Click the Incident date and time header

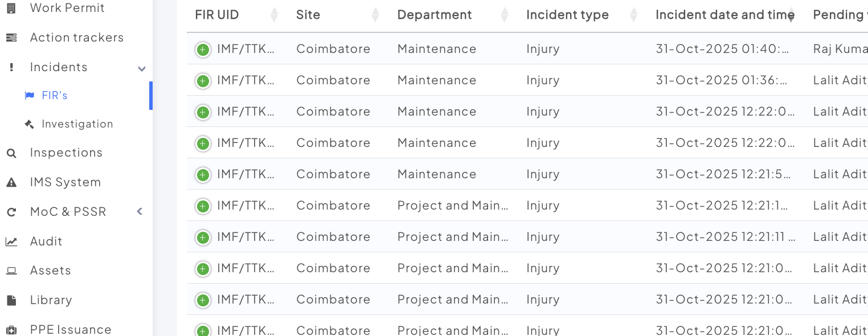click(724, 15)
